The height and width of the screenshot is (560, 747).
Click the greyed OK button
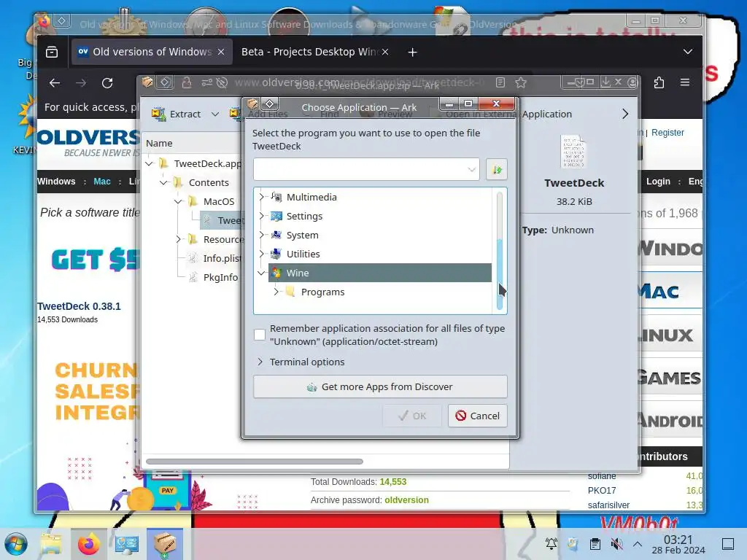pyautogui.click(x=411, y=416)
